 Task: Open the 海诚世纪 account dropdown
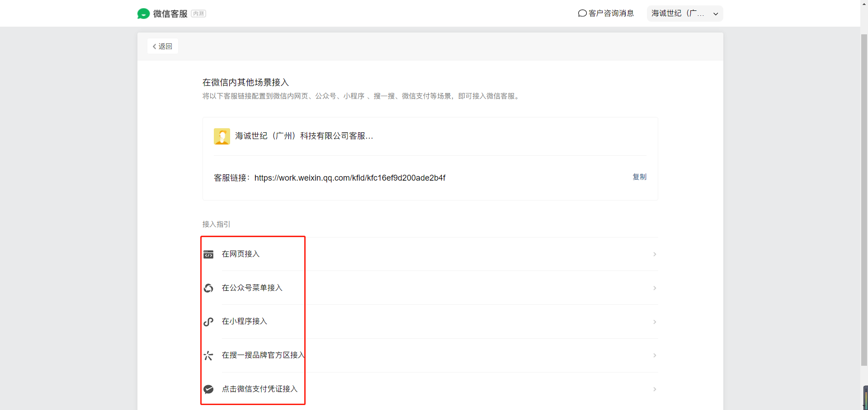(685, 14)
